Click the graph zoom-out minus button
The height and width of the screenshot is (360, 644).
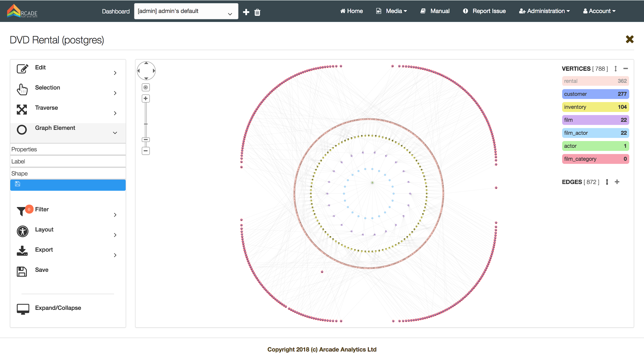(x=146, y=151)
